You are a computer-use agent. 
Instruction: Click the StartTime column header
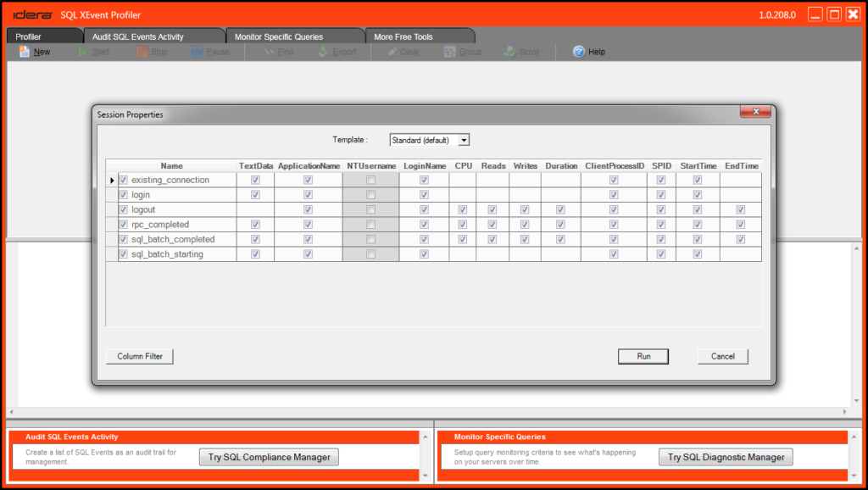pyautogui.click(x=698, y=166)
